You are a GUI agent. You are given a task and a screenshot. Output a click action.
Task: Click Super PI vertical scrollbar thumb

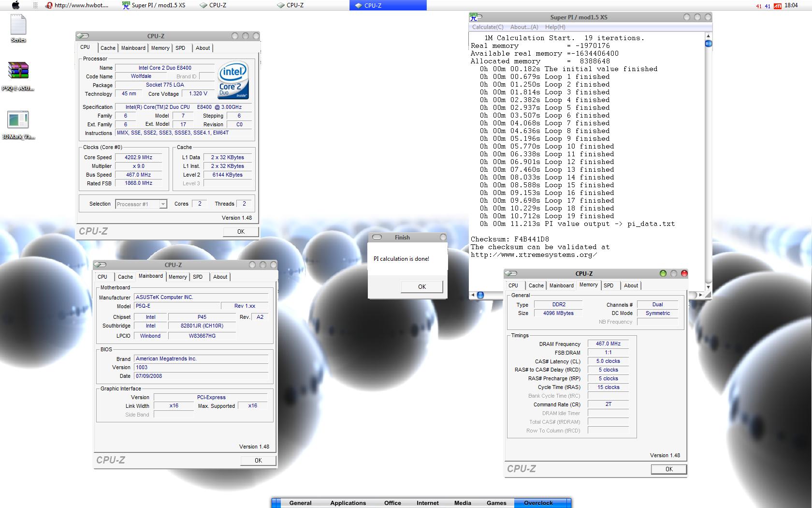coord(708,44)
